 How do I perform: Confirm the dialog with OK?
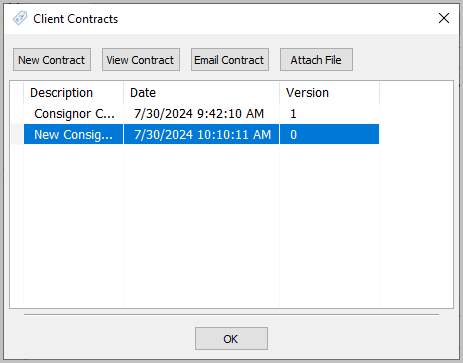click(x=231, y=339)
